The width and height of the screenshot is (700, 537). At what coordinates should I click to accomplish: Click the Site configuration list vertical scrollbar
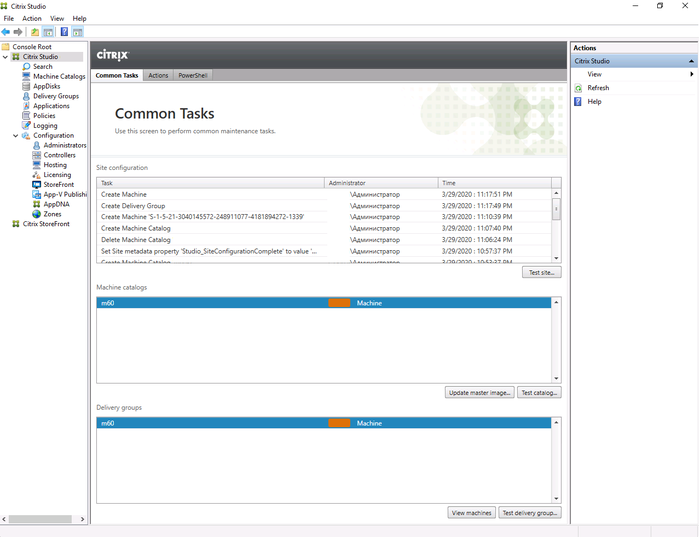click(556, 208)
